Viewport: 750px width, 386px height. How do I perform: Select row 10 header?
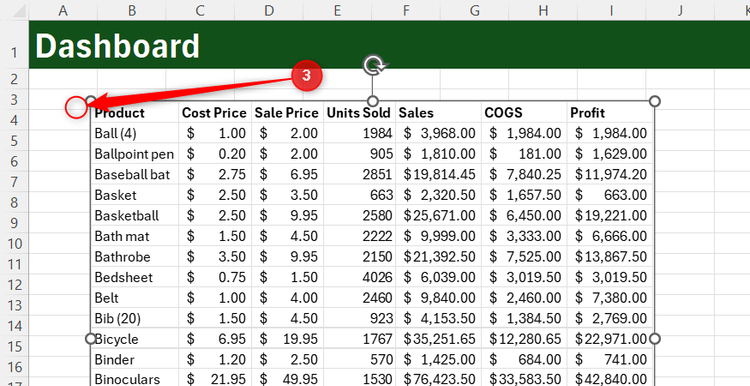[14, 243]
